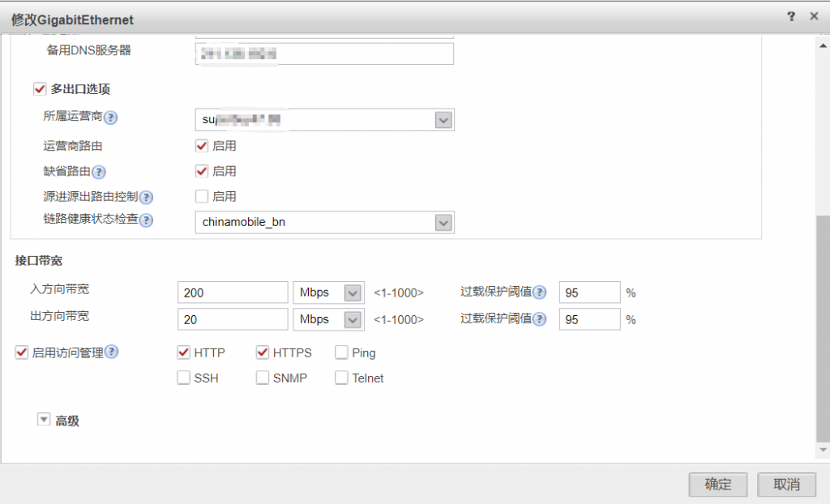Click help icon beside 链路健康状态检查
Viewport: 830px width, 504px height.
click(147, 220)
